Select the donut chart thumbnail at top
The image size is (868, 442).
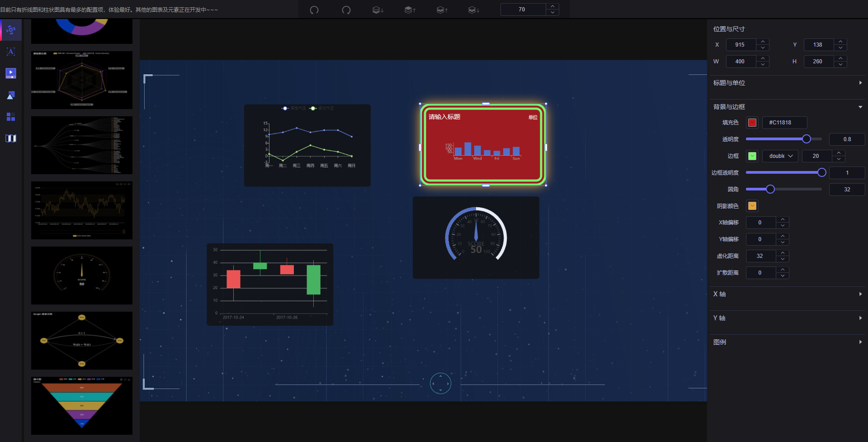coord(82,31)
